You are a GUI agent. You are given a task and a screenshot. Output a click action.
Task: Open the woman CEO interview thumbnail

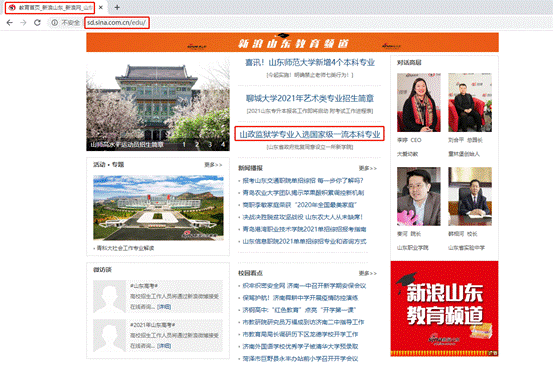point(419,103)
